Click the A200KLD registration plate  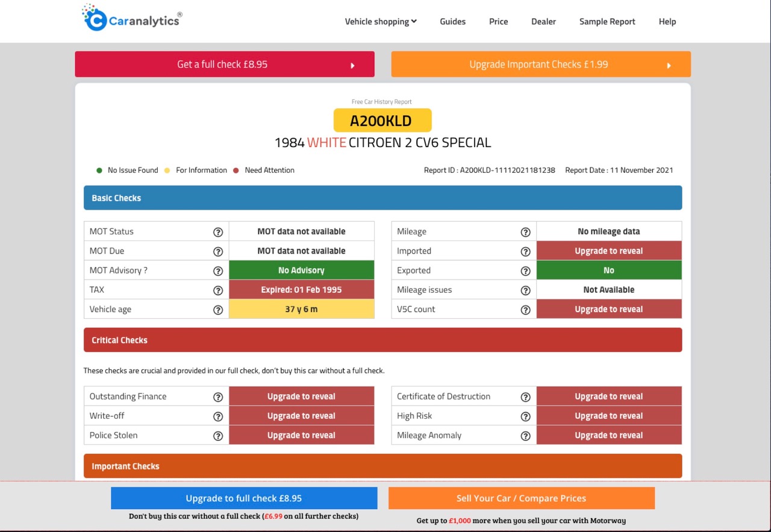[x=382, y=120]
